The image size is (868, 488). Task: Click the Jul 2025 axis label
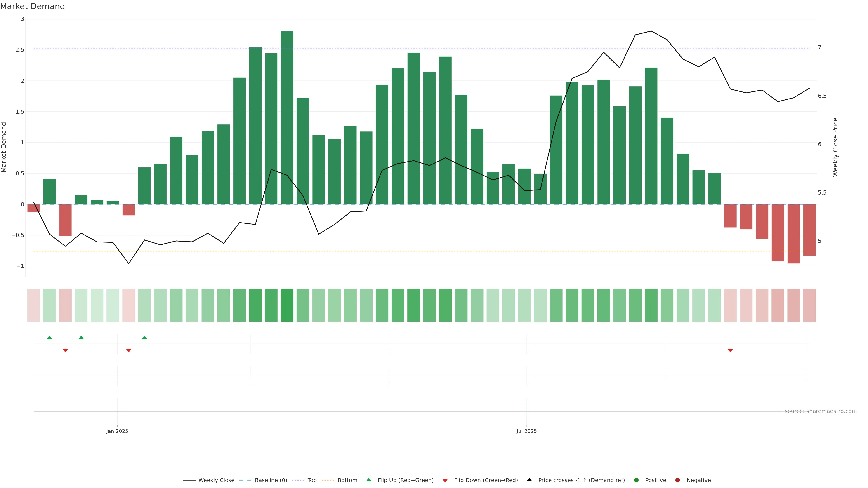point(526,431)
